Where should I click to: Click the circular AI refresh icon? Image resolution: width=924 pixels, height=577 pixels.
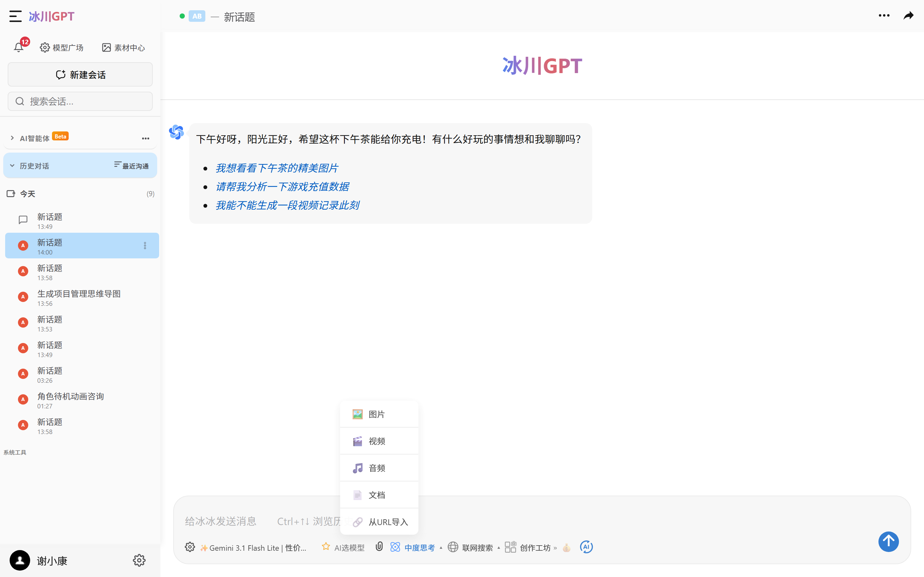click(x=586, y=547)
